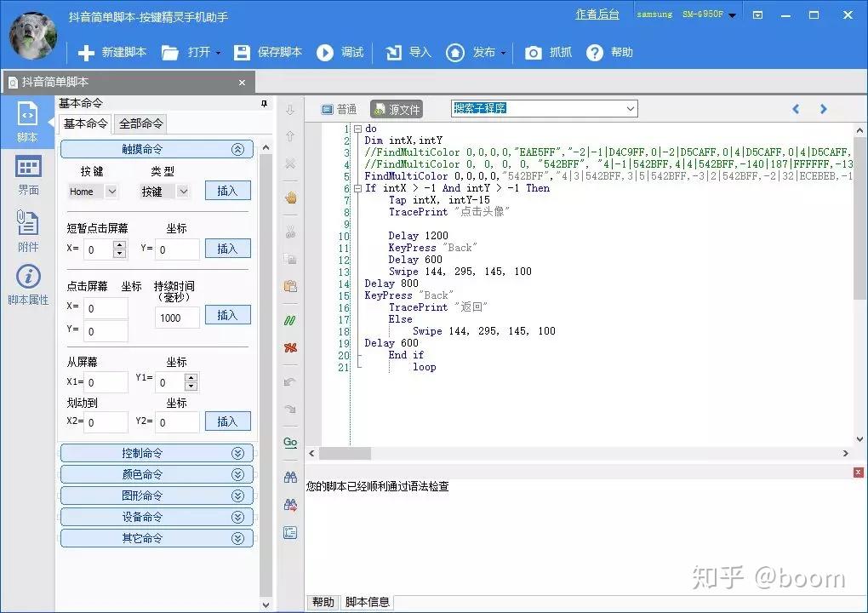Screen dimensions: 868x613
Task: Pin the 基本命令 panel
Action: (264, 104)
